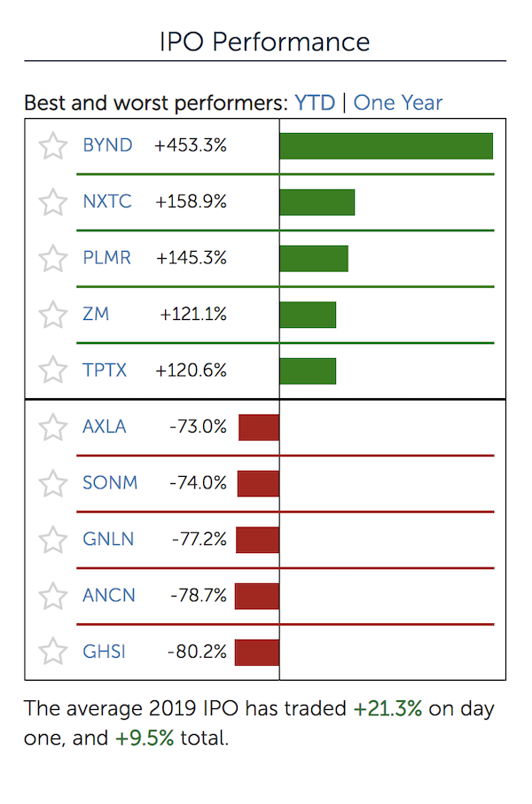Add TPTX to watchlist via star
Screen dimensions: 532x804
tap(53, 371)
